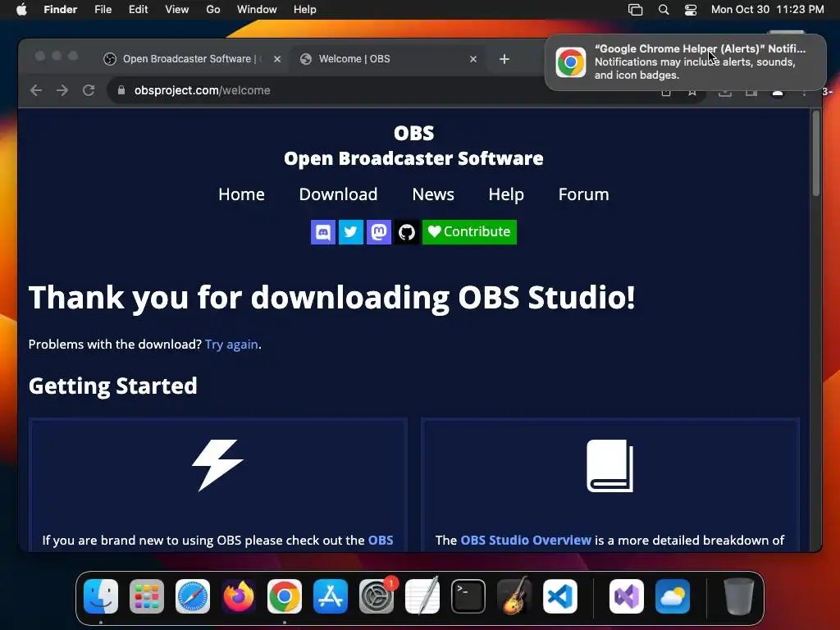Open Visual Studio from the Dock
This screenshot has height=630, width=840.
coord(627,596)
